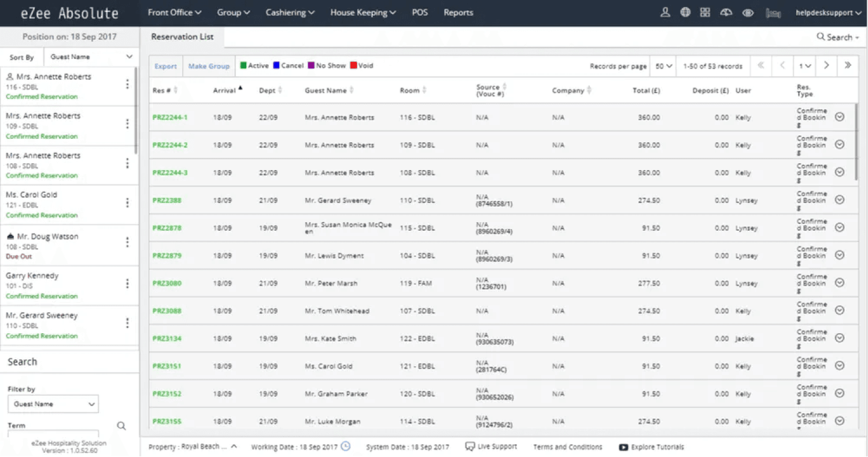
Task: Sort table by Room column arrows
Action: (424, 90)
